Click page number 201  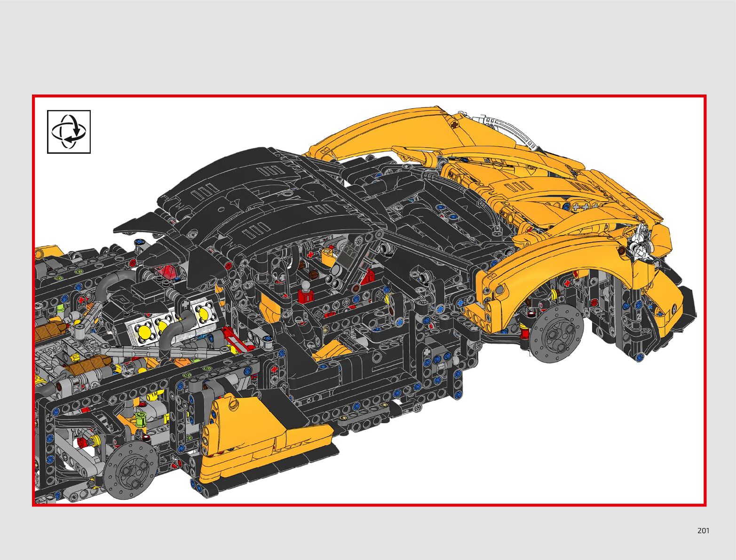(x=703, y=531)
